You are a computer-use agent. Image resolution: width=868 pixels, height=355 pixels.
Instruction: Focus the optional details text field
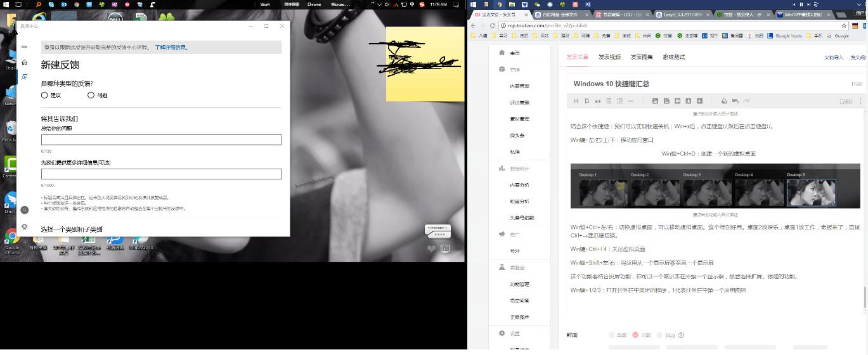(x=161, y=174)
